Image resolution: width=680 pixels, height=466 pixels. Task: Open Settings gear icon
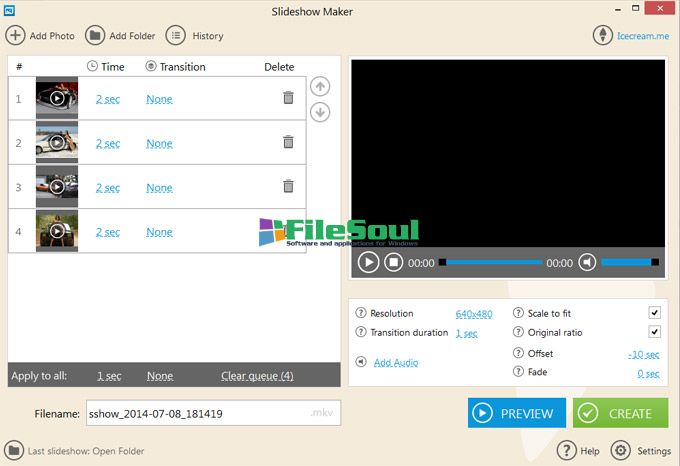click(620, 450)
